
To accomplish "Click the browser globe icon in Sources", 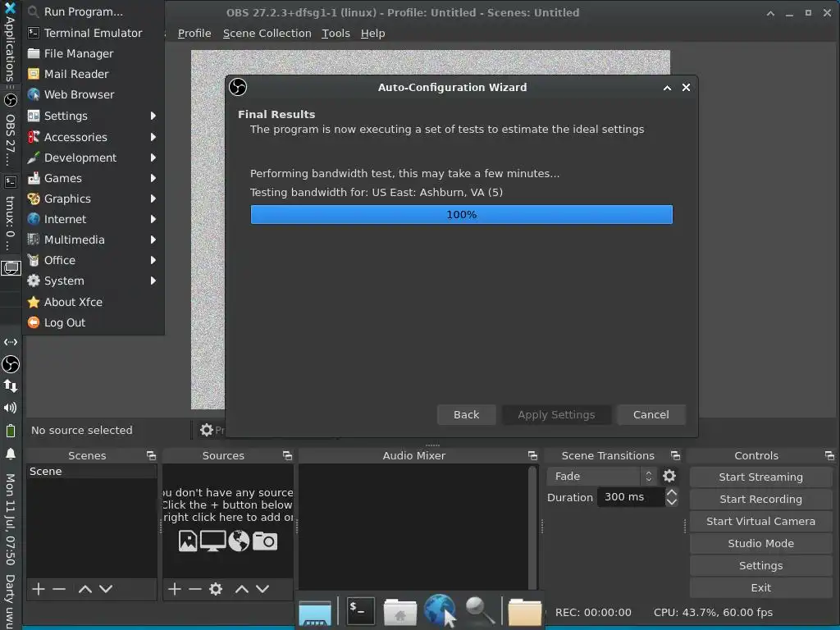I will (x=239, y=541).
